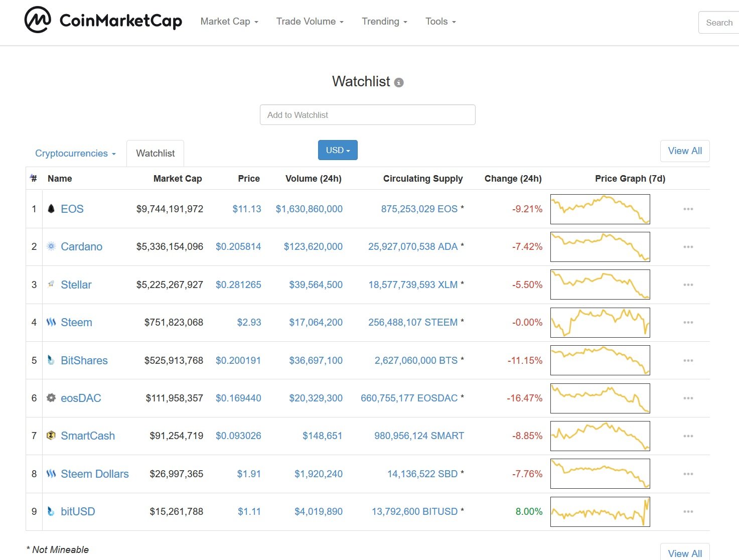Open the three-dot menu for Cardano
This screenshot has width=739, height=560.
[688, 247]
